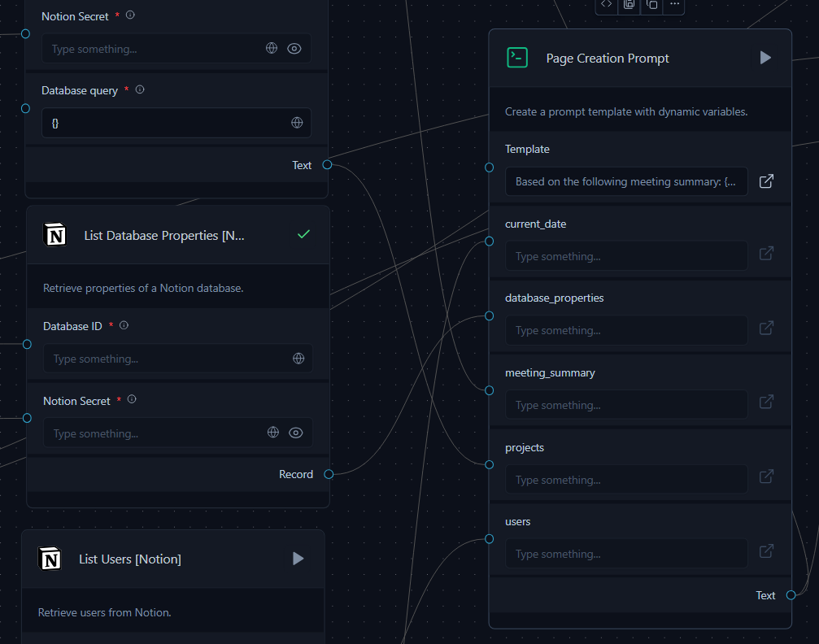Click globe icon in Notion Secret above Database query
Viewport: 819px width, 644px height.
(x=272, y=48)
